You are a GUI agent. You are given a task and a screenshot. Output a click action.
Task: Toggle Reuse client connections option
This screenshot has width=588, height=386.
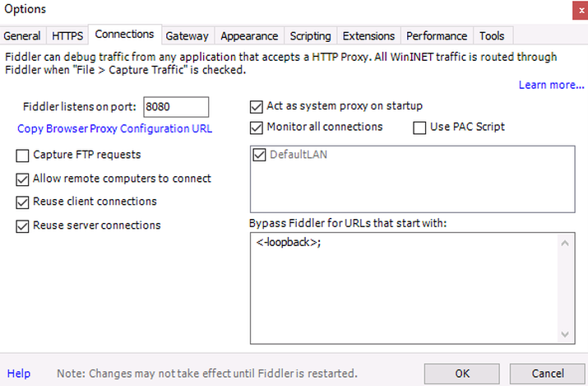pyautogui.click(x=23, y=202)
